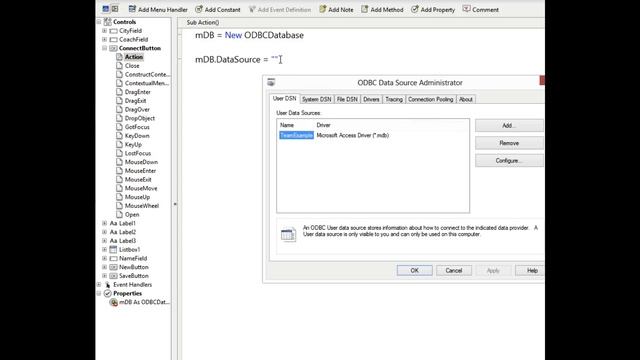The height and width of the screenshot is (360, 640).
Task: Select the GotFocus event
Action: (137, 127)
